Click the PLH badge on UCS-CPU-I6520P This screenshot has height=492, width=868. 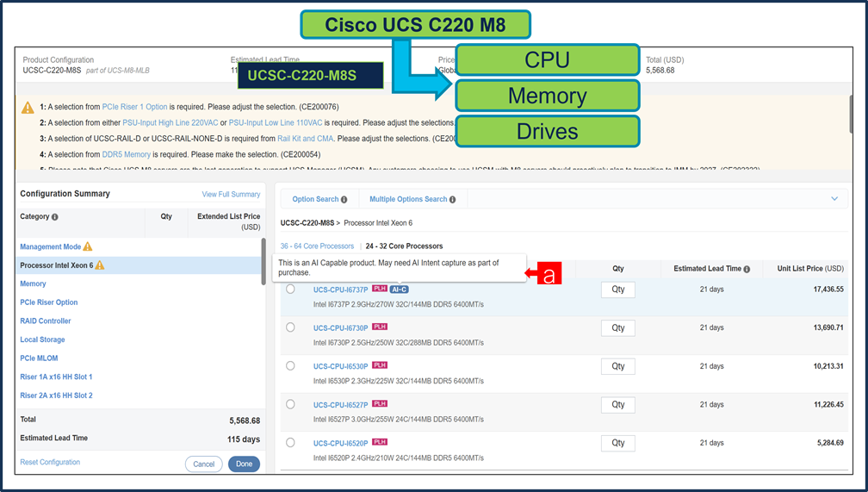[380, 442]
